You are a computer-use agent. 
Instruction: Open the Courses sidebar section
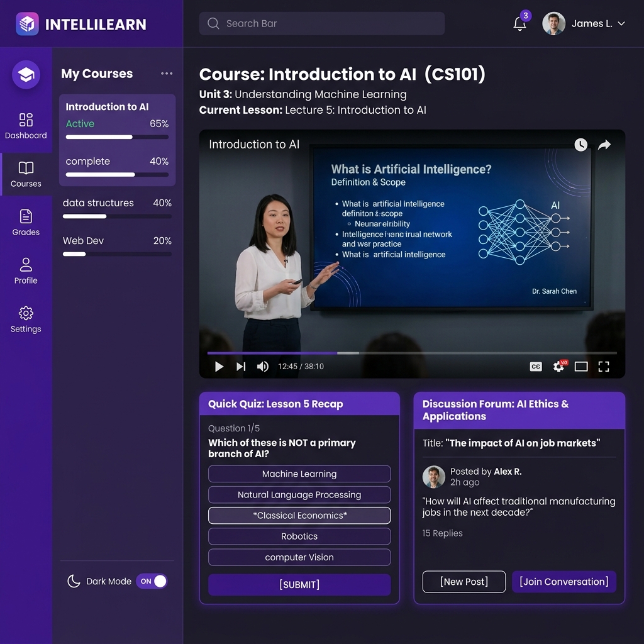[x=26, y=175]
